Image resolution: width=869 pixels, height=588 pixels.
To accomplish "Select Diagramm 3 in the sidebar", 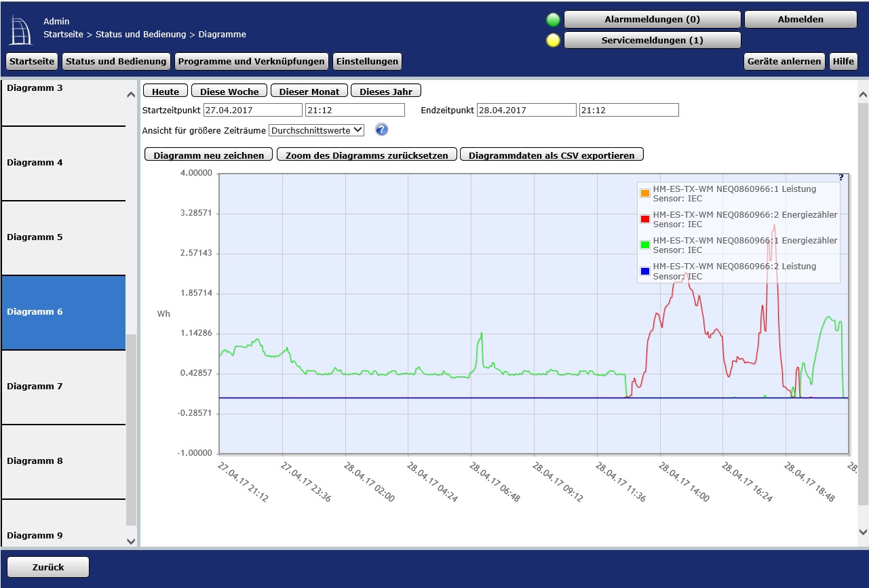I will [63, 102].
